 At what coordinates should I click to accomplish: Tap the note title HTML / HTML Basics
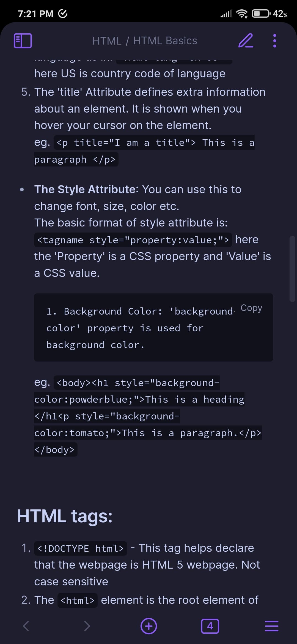point(145,41)
